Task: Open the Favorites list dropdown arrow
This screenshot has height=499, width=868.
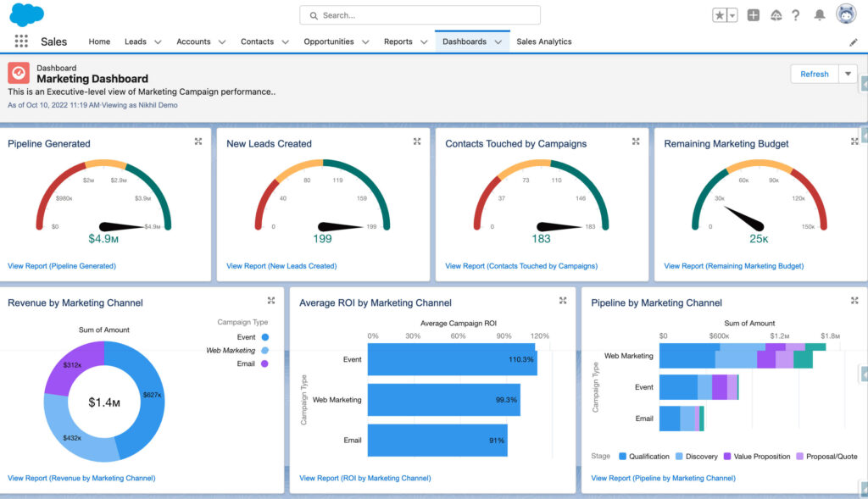Action: (x=732, y=15)
